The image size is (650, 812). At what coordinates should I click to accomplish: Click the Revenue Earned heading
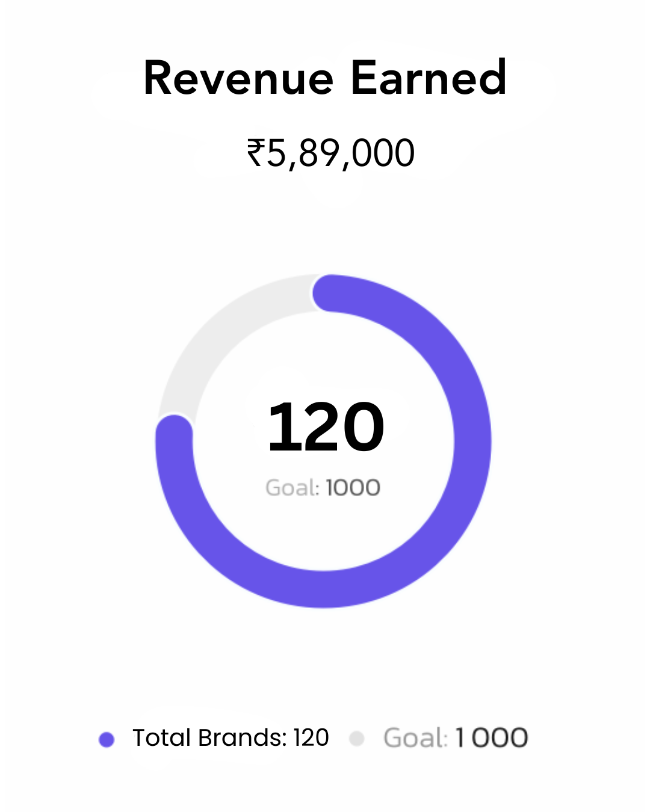(325, 78)
